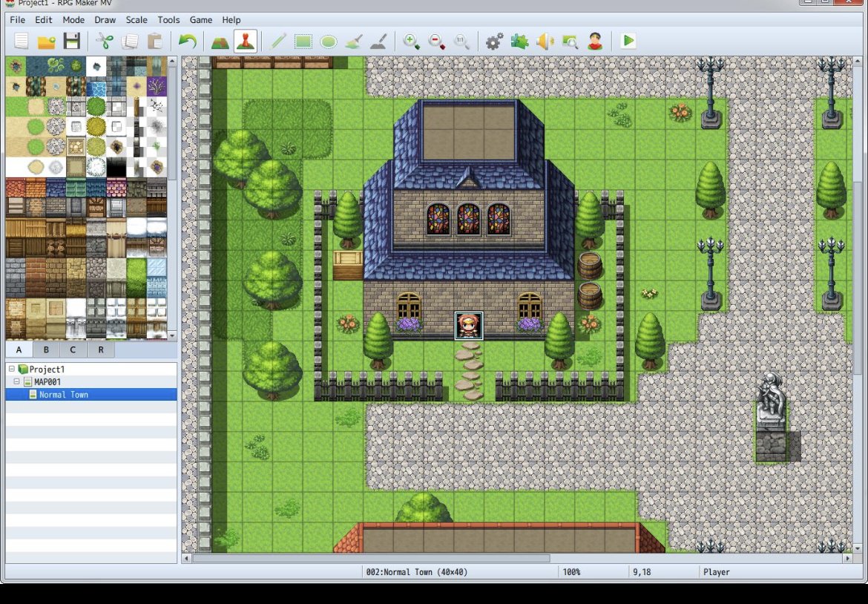868x604 pixels.
Task: Open the Character Generator icon
Action: (x=595, y=42)
